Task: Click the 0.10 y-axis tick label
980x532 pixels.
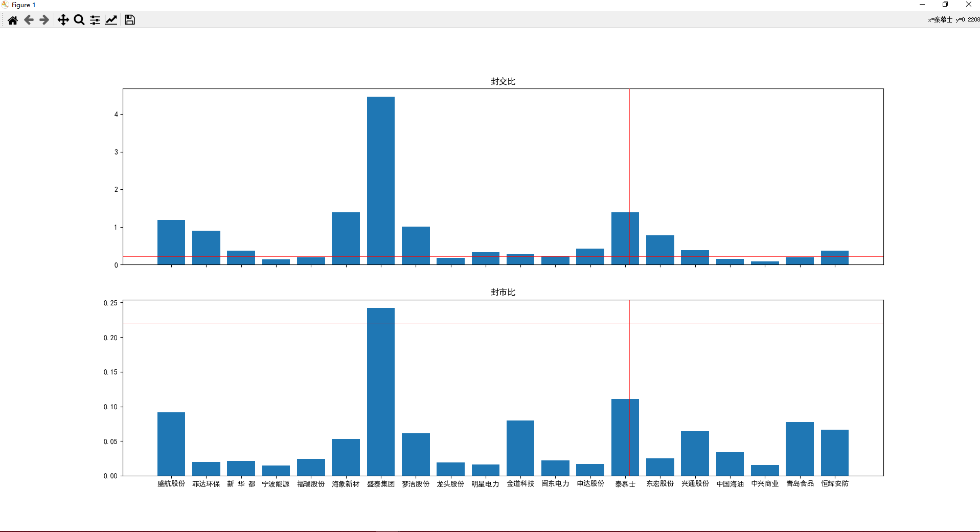Action: point(110,407)
